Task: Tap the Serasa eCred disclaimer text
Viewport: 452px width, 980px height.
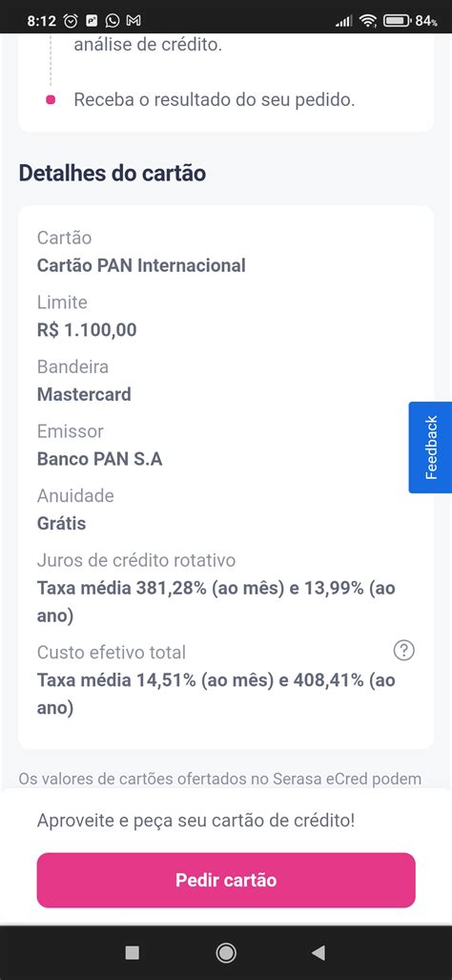Action: pos(219,779)
